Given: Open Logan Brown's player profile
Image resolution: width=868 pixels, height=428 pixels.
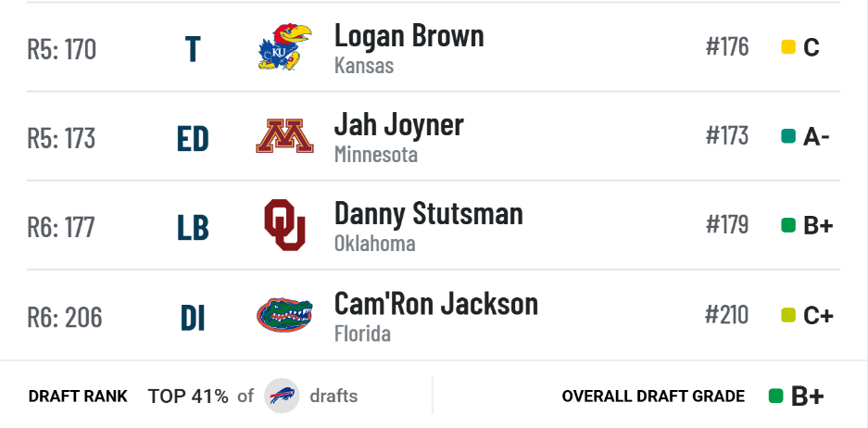Looking at the screenshot, I should pyautogui.click(x=409, y=35).
